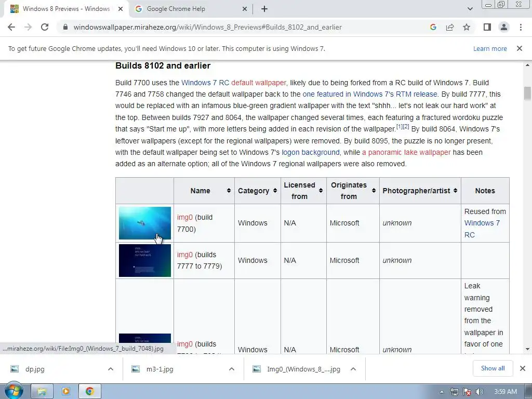Open the network tray icon
The width and height of the screenshot is (532, 399).
[x=454, y=392]
